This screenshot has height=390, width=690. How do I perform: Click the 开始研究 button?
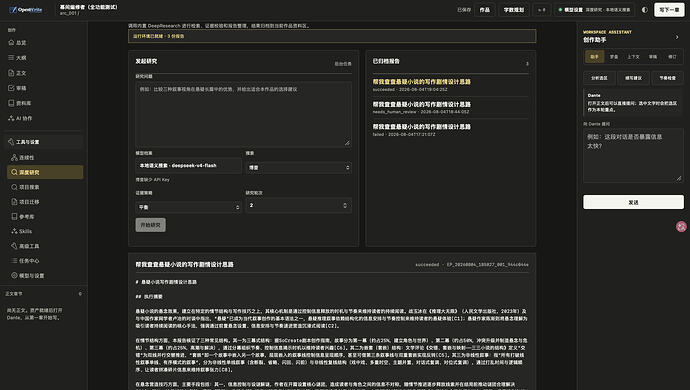150,225
